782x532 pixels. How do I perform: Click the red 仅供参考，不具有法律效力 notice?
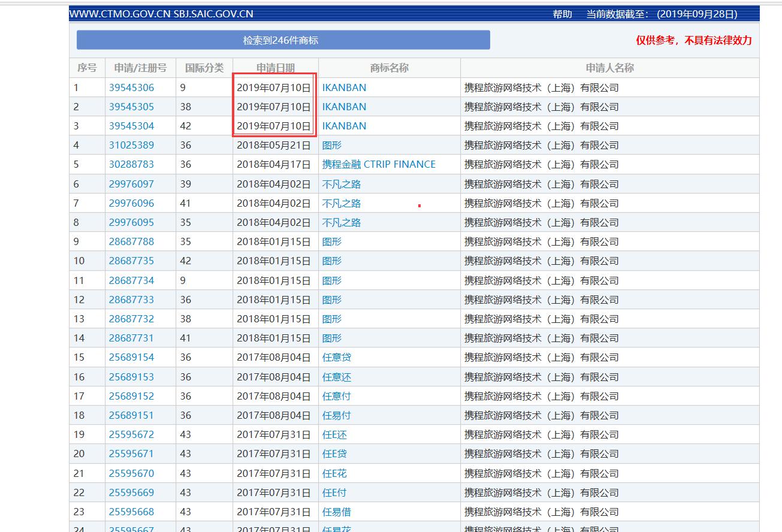pos(694,40)
